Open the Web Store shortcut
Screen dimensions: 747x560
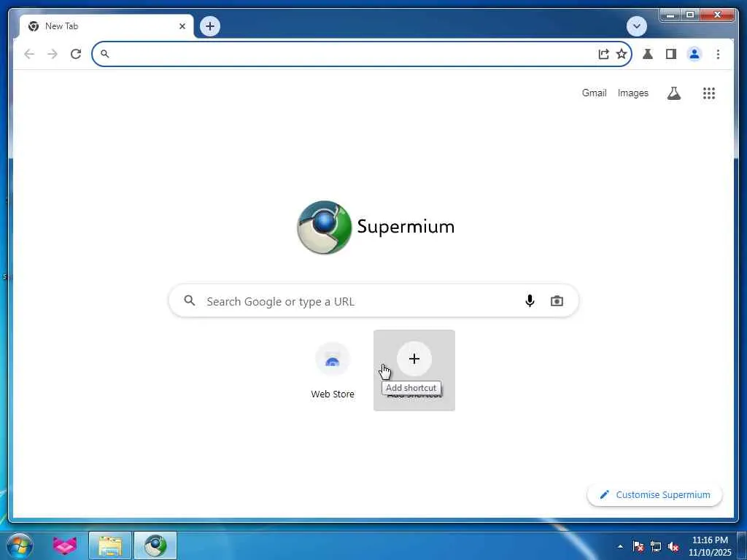[x=333, y=370]
